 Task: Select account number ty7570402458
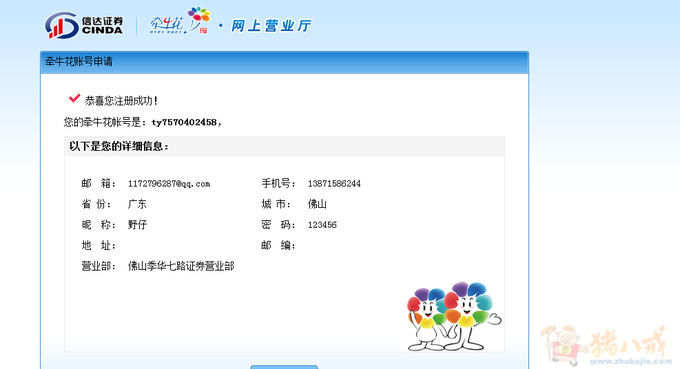click(x=184, y=123)
